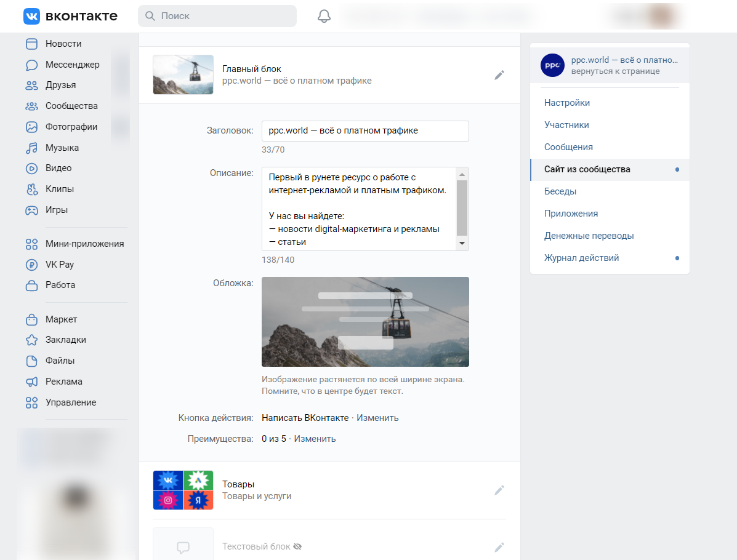737x560 pixels.
Task: Edit Текстовый блок with pencil icon
Action: tap(499, 547)
